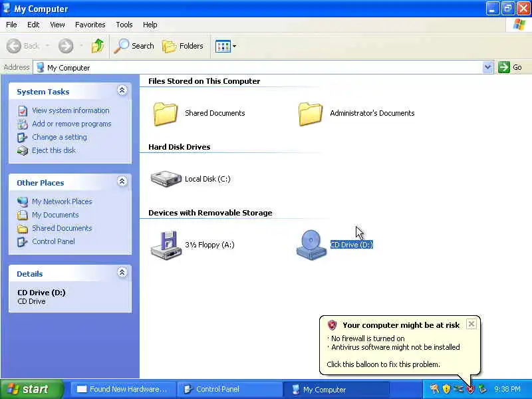Collapse the Details panel

[122, 273]
